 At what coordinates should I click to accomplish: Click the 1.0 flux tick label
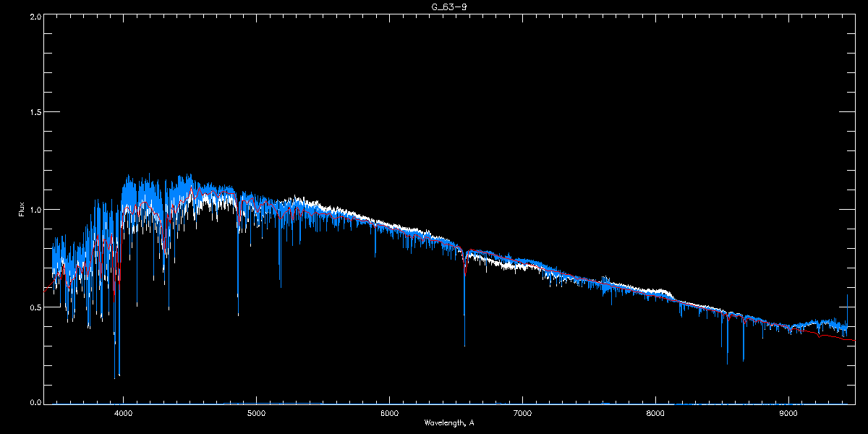point(35,210)
